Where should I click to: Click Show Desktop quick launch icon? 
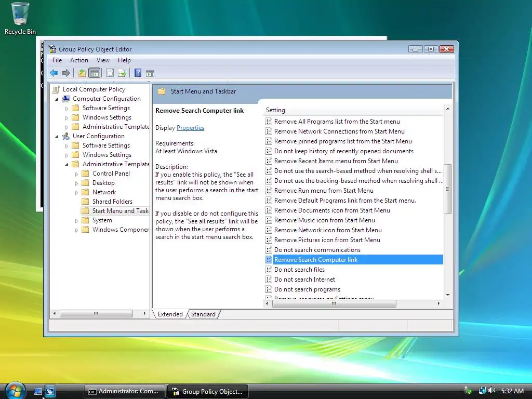pos(37,392)
